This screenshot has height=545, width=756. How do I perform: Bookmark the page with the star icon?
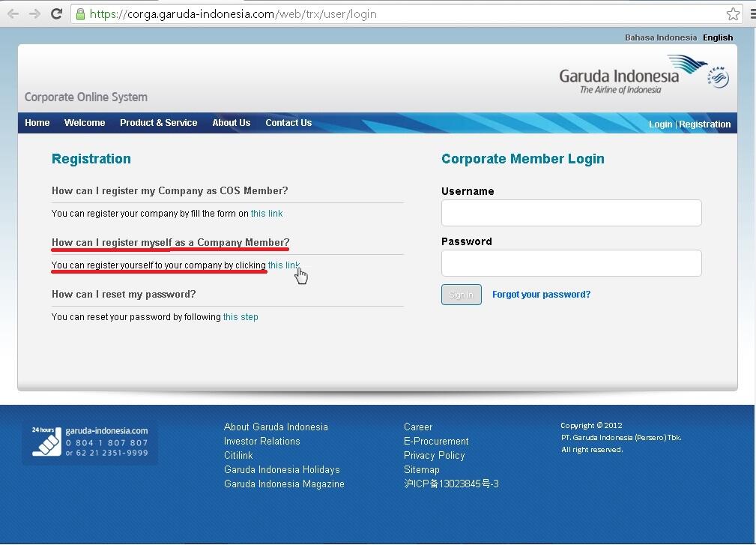[733, 14]
